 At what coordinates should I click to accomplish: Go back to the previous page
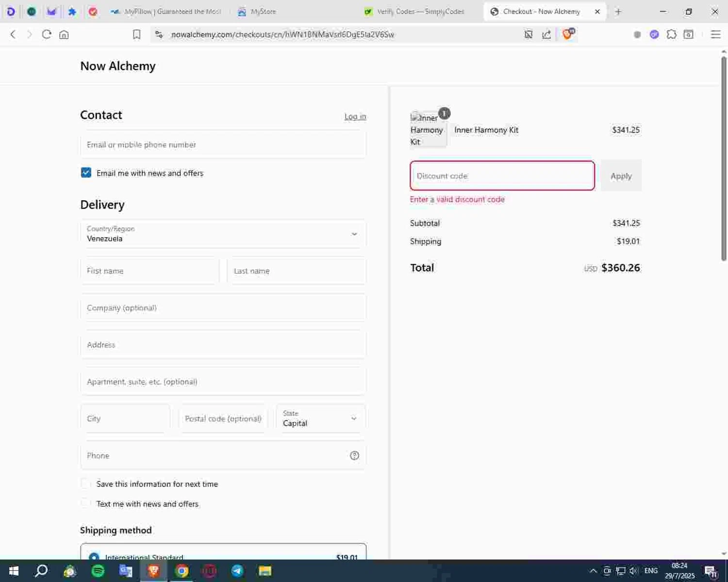[x=13, y=34]
